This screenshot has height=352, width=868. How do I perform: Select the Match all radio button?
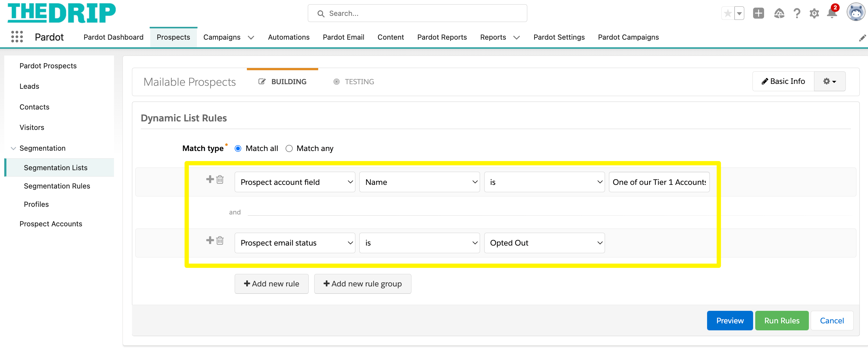click(238, 148)
